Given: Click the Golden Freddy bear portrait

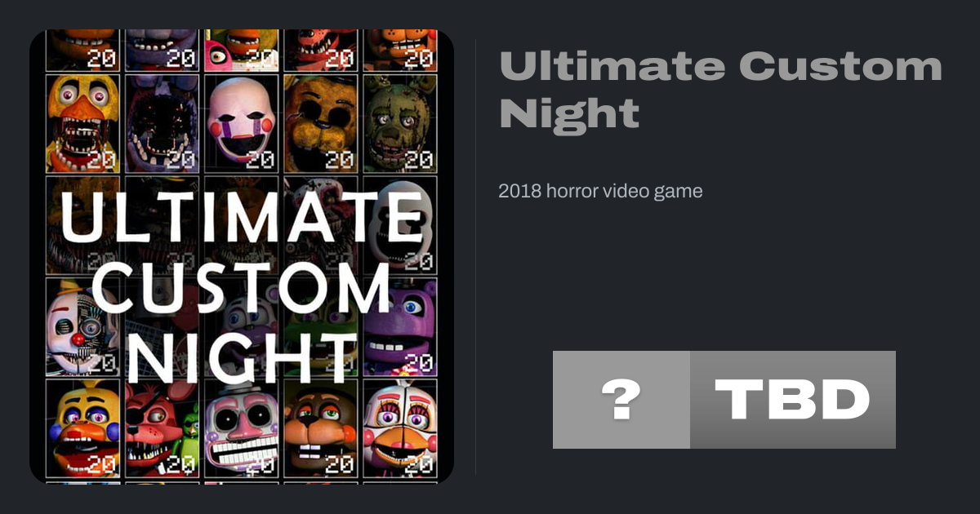Looking at the screenshot, I should 321,124.
